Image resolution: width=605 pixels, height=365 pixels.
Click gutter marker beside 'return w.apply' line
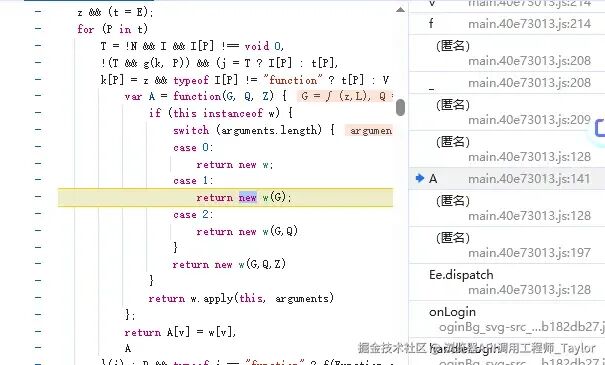coord(38,297)
